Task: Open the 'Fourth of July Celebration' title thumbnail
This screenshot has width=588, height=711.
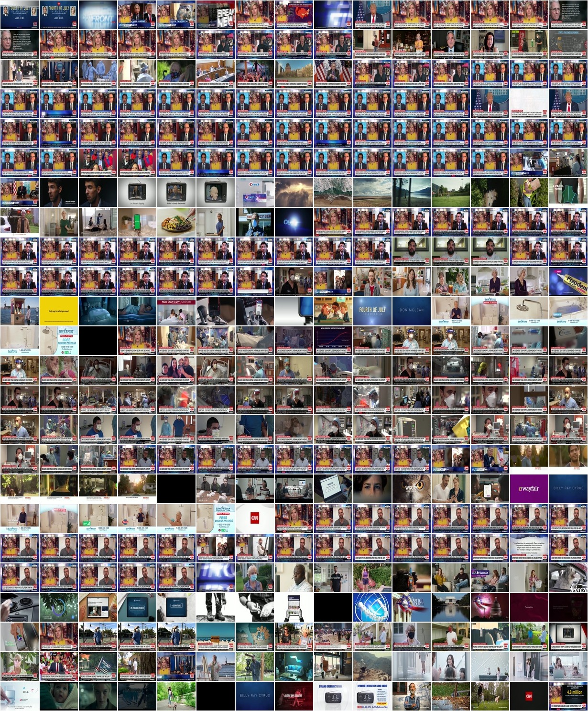Action: 372,311
